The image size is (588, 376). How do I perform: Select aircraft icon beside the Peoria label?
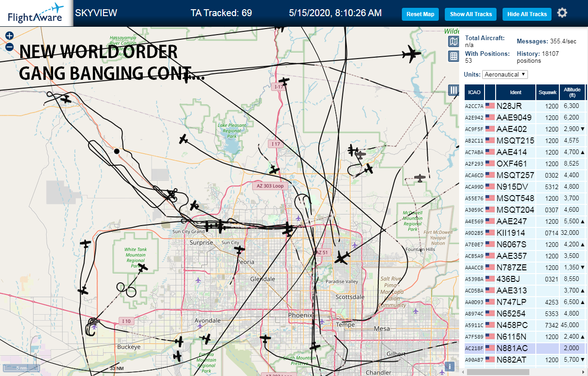[239, 250]
